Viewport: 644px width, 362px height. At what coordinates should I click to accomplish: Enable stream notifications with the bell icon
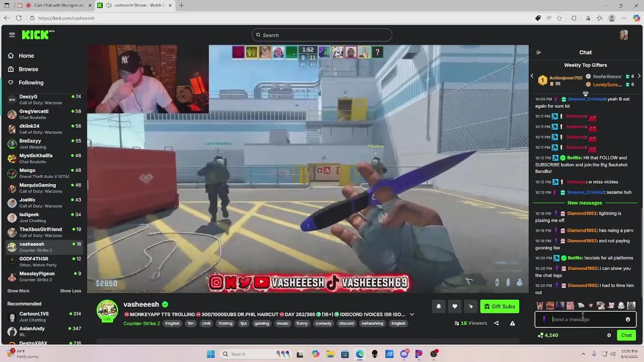tap(439, 306)
